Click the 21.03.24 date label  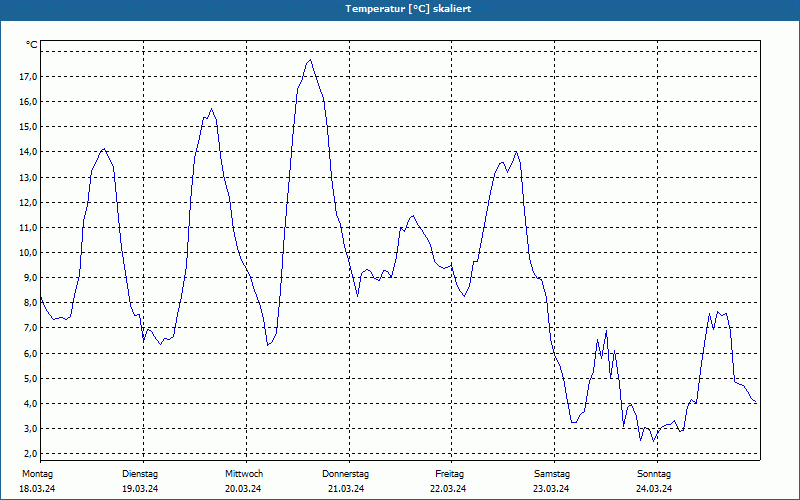(x=346, y=489)
